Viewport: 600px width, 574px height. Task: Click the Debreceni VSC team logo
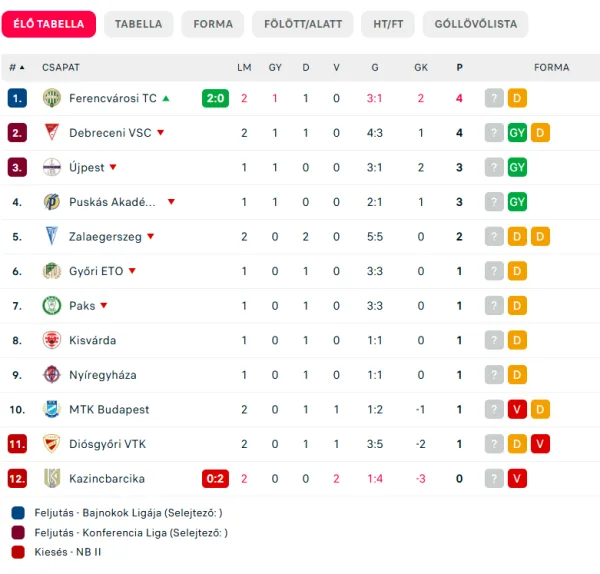[x=52, y=132]
